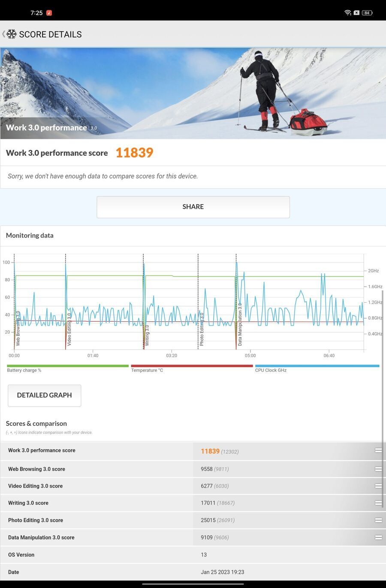Open the DETAILED GRAPH view
Screen dimensions: 386x588
point(44,395)
